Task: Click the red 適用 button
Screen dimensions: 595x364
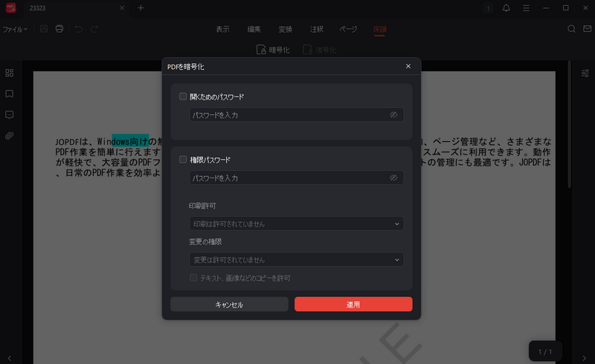Action: tap(353, 305)
